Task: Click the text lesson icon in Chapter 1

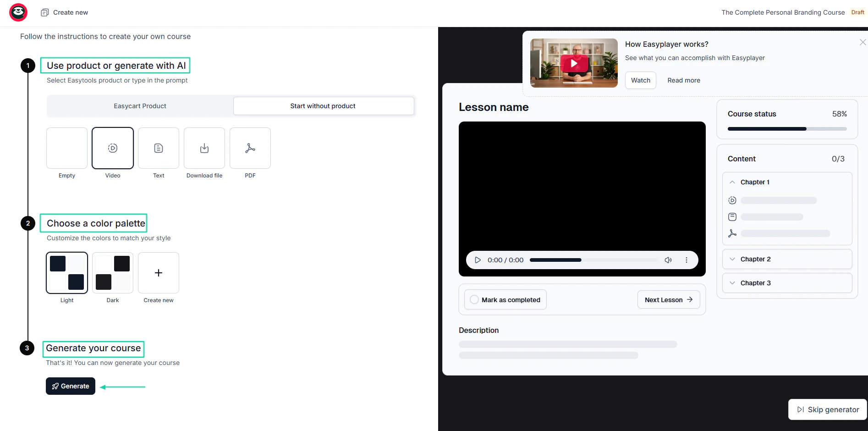Action: point(732,217)
